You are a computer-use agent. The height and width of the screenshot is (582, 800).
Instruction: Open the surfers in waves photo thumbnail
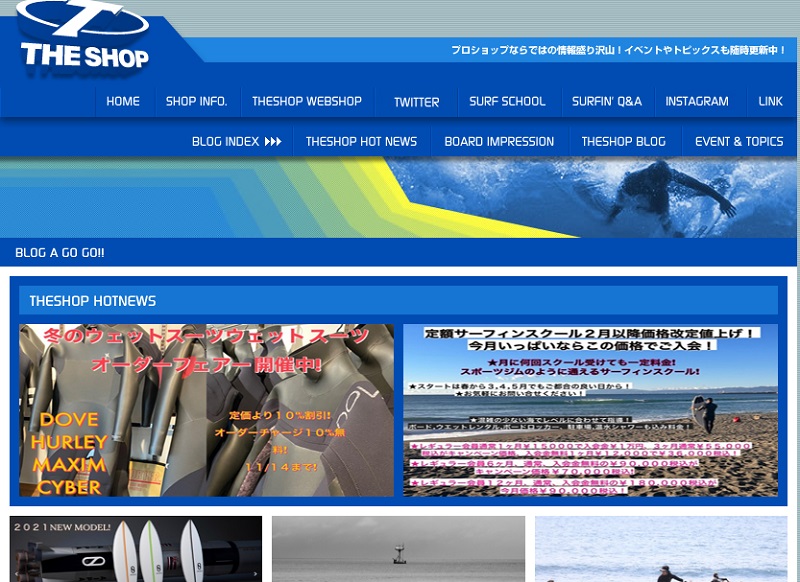[661, 549]
